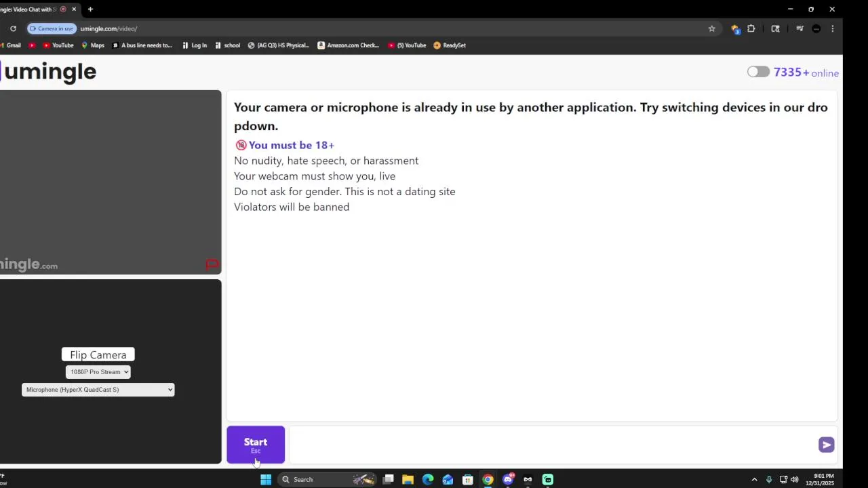This screenshot has width=868, height=488.
Task: Open the tab search toolbar icon
Action: [775, 28]
